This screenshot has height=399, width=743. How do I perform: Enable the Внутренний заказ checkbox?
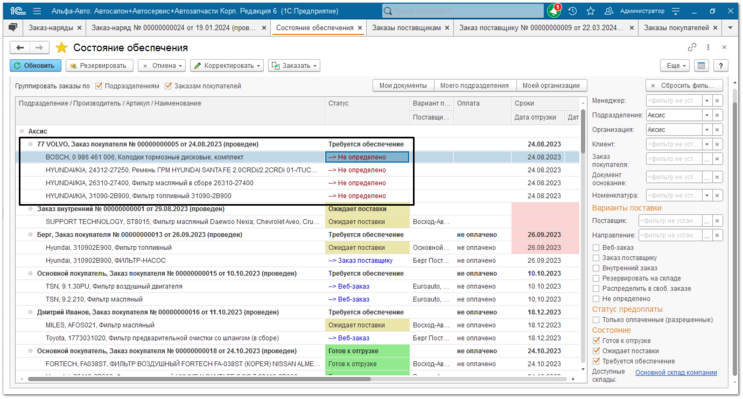pos(596,268)
